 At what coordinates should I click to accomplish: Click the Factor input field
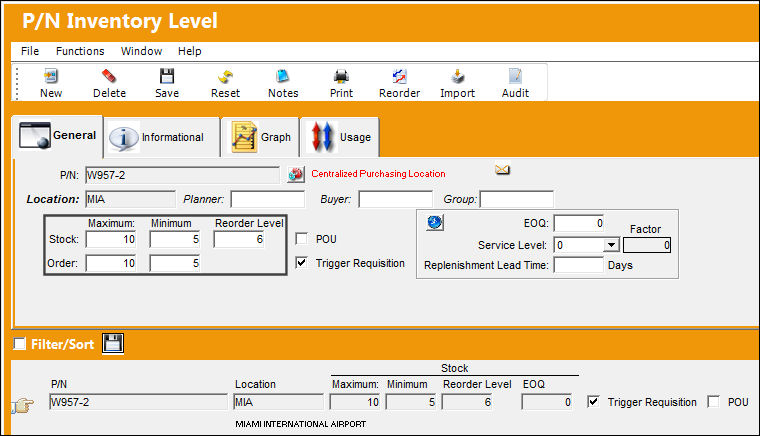point(647,245)
